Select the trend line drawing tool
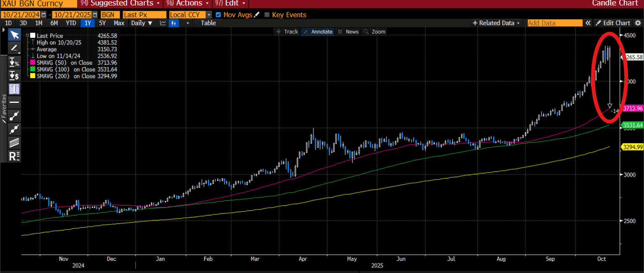 (x=14, y=115)
